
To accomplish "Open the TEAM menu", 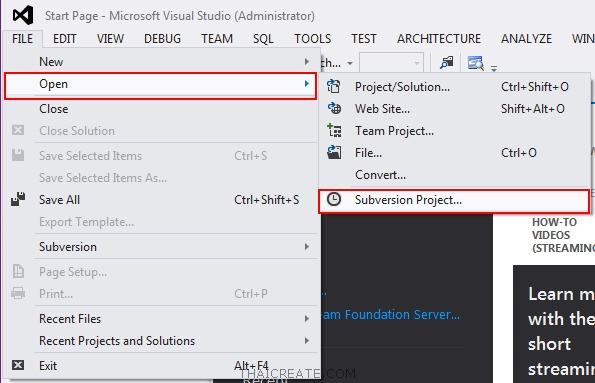I will 217,39.
